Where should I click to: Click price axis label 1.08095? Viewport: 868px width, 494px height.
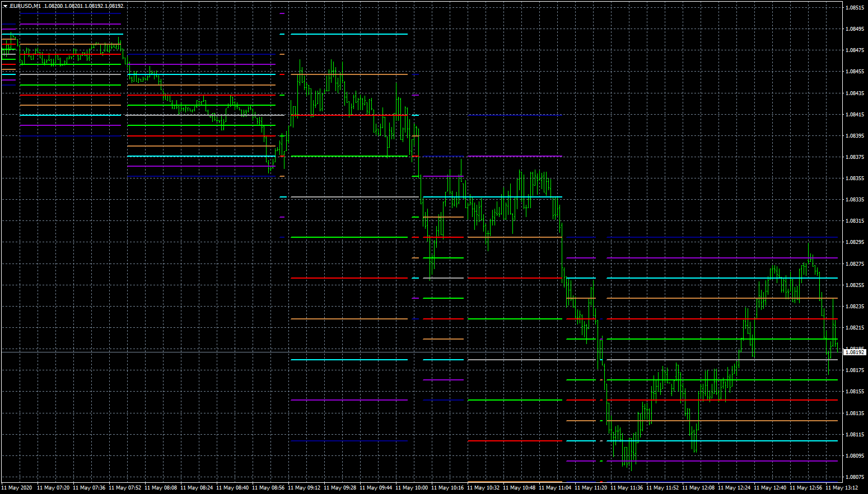pyautogui.click(x=855, y=456)
